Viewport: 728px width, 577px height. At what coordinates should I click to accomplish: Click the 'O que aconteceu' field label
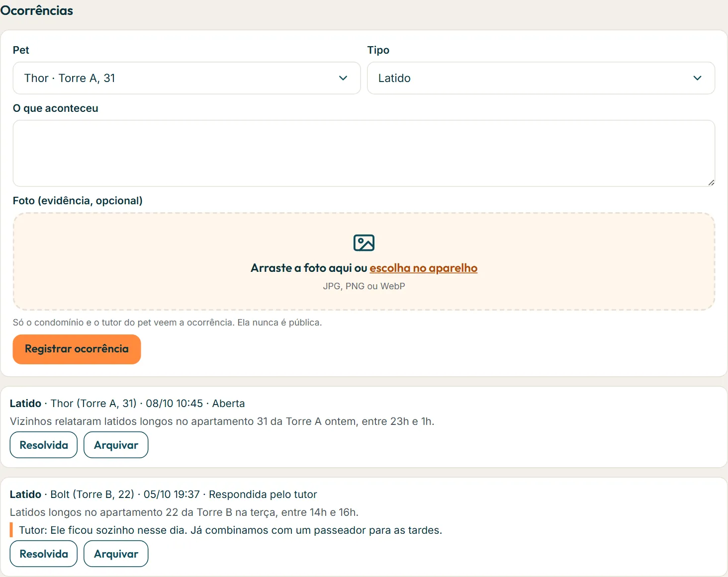pos(56,108)
